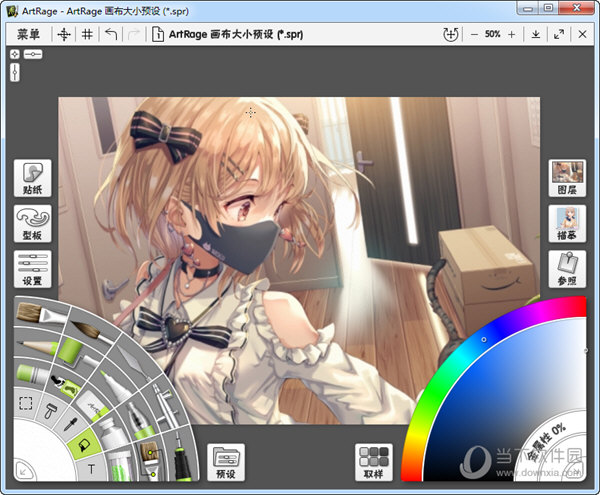Open the 取样 color samples panel

(374, 462)
